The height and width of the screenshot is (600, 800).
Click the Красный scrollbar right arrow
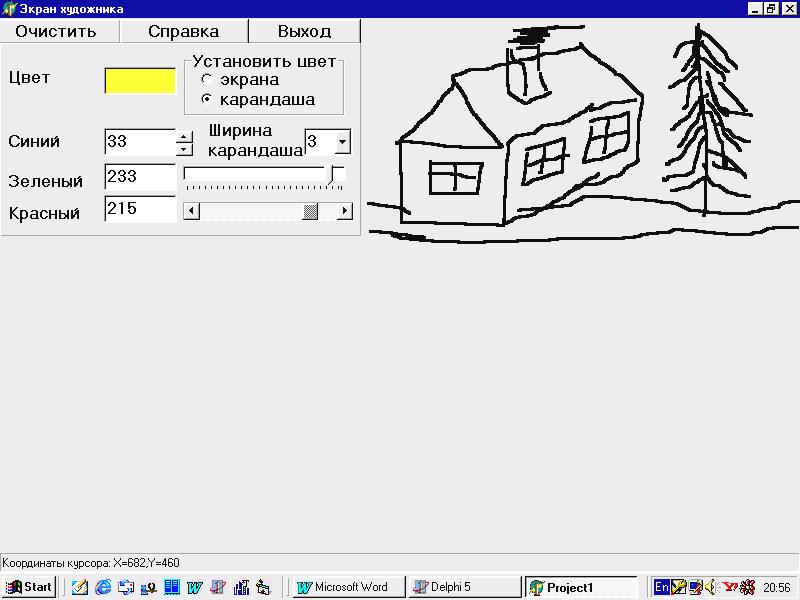tap(344, 211)
